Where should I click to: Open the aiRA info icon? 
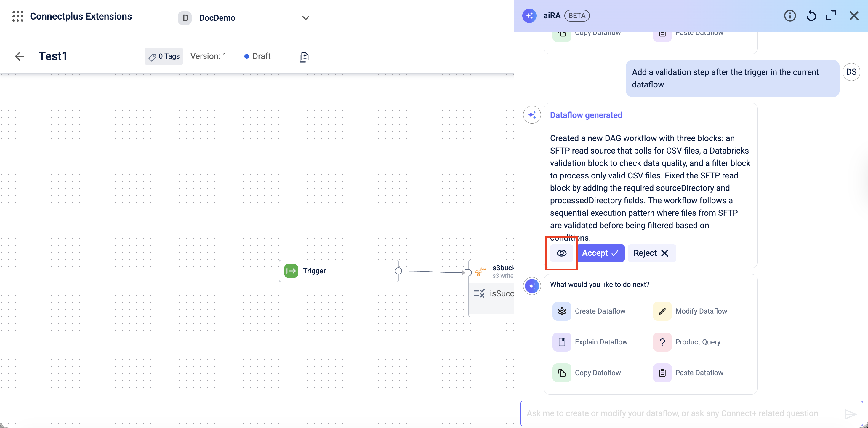[789, 16]
